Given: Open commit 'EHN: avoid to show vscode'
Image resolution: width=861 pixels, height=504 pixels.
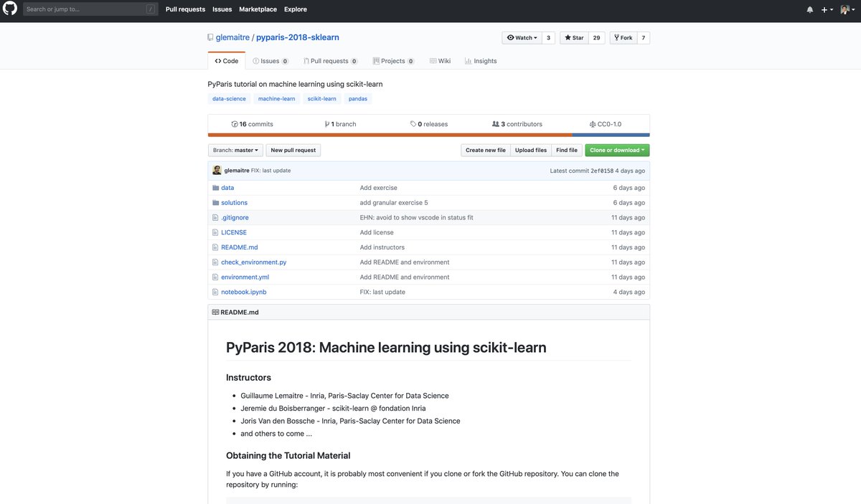Looking at the screenshot, I should (x=416, y=217).
